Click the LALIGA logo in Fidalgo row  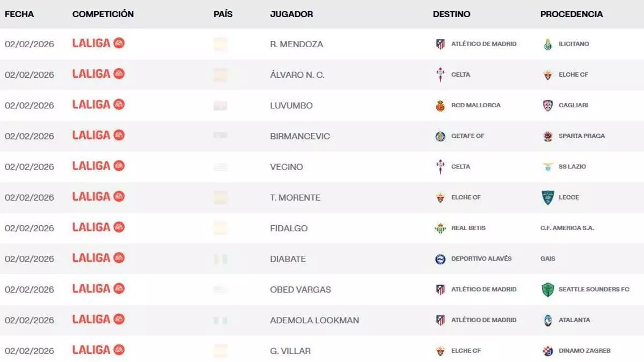(98, 227)
